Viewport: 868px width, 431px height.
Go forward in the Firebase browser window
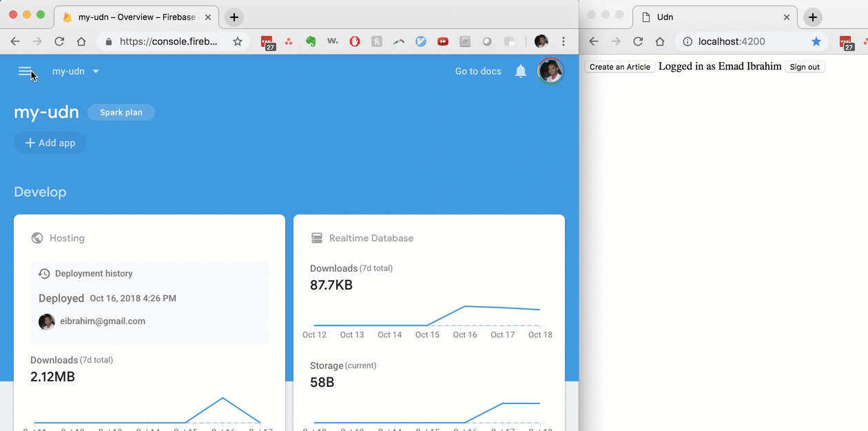37,41
